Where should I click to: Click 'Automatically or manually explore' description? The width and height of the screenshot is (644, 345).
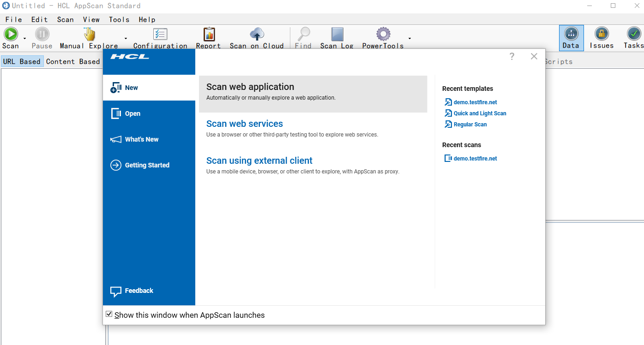[x=271, y=98]
